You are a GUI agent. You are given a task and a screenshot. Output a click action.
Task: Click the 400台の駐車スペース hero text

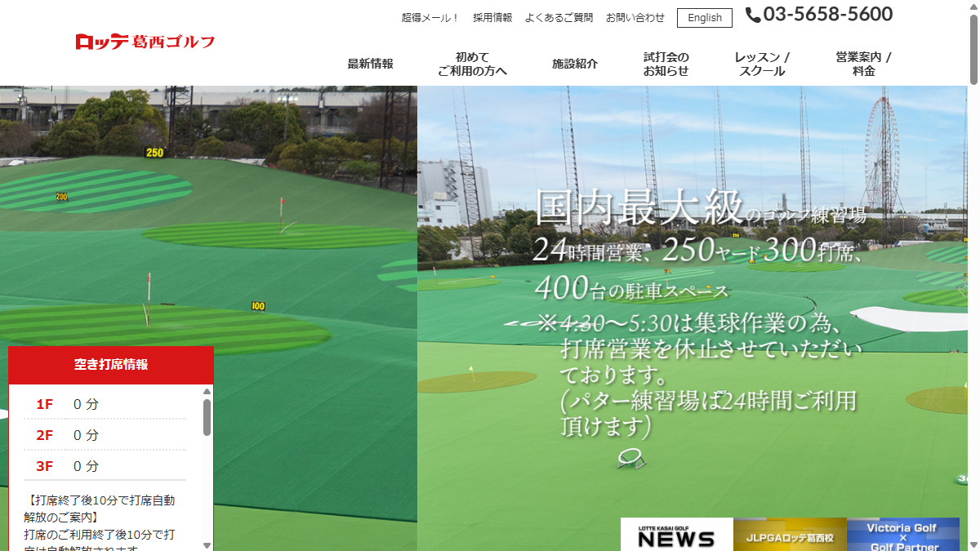pos(632,288)
